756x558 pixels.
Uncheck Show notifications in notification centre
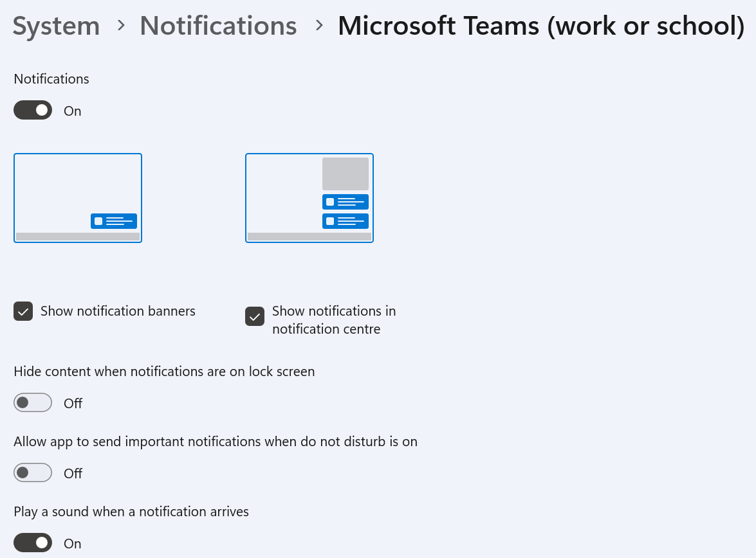point(255,316)
